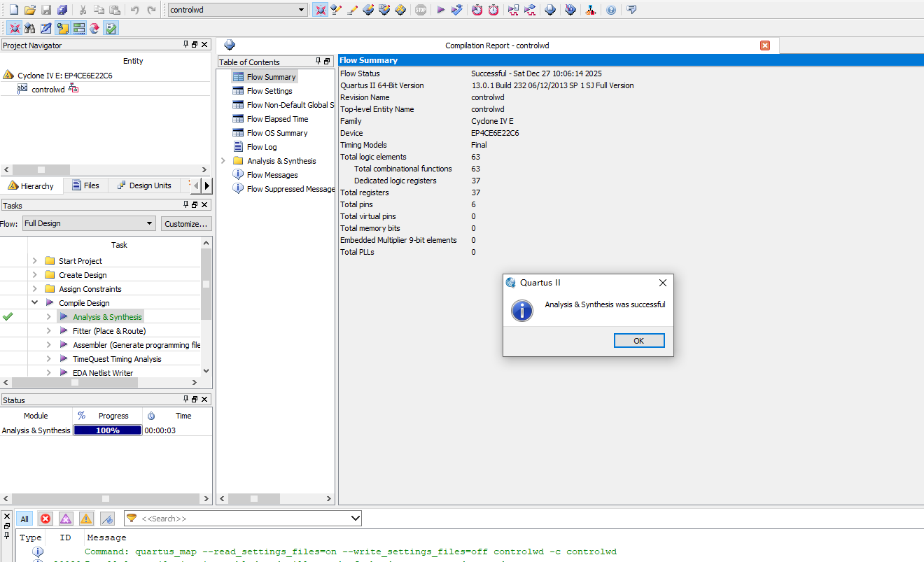Image resolution: width=924 pixels, height=562 pixels.
Task: Open the binoculars Find icon
Action: [x=29, y=29]
